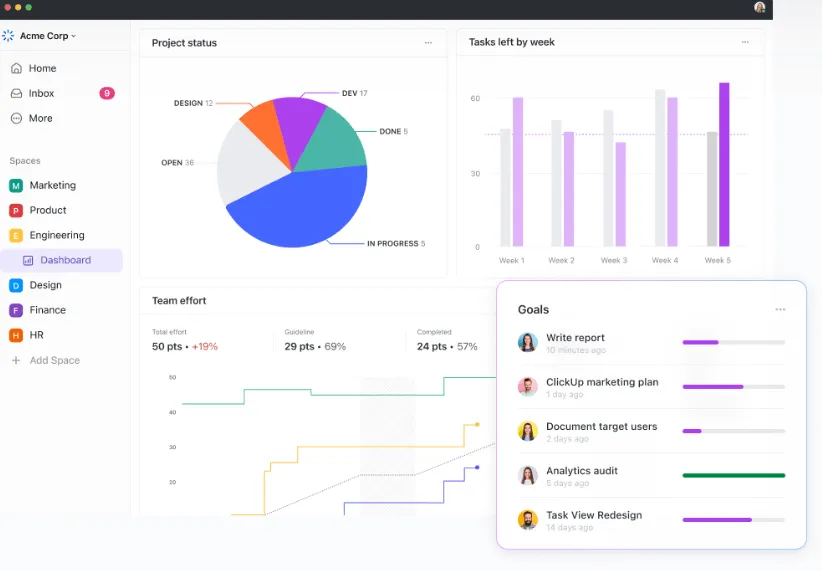Click the DESIGN 12 pie label

pos(193,103)
